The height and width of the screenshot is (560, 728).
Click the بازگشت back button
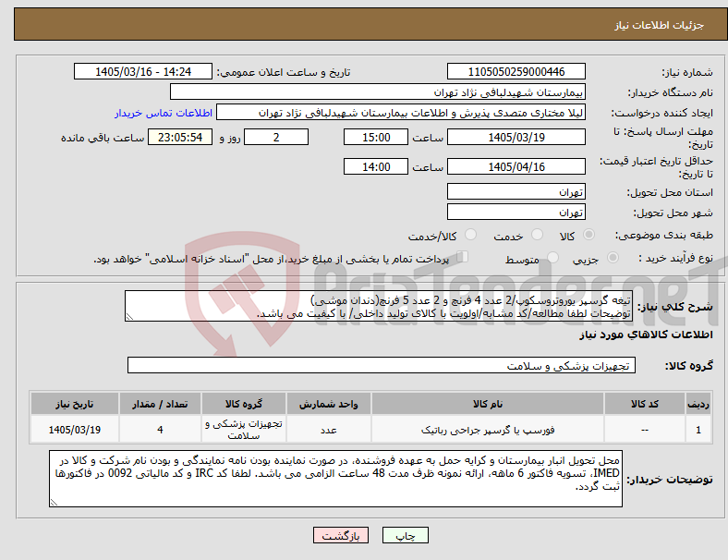[x=341, y=535]
